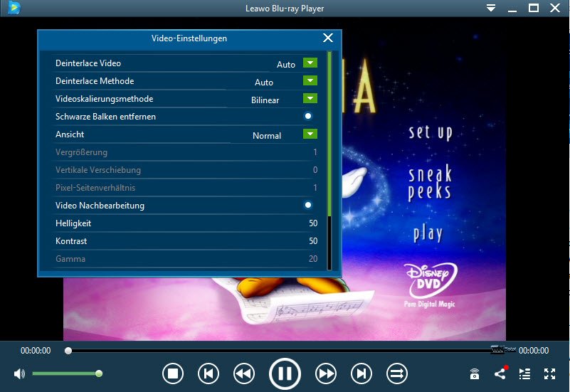570x392 pixels.
Task: Open the title bar dropdown menu arrow
Action: click(x=491, y=8)
